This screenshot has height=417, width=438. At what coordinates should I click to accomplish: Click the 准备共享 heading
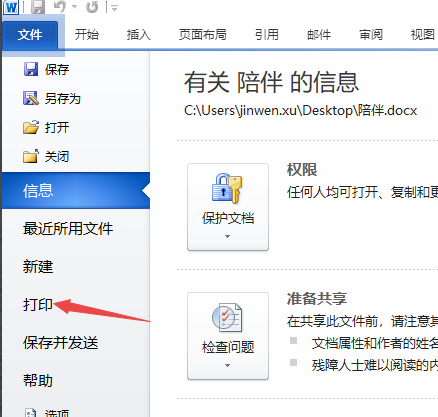[317, 299]
